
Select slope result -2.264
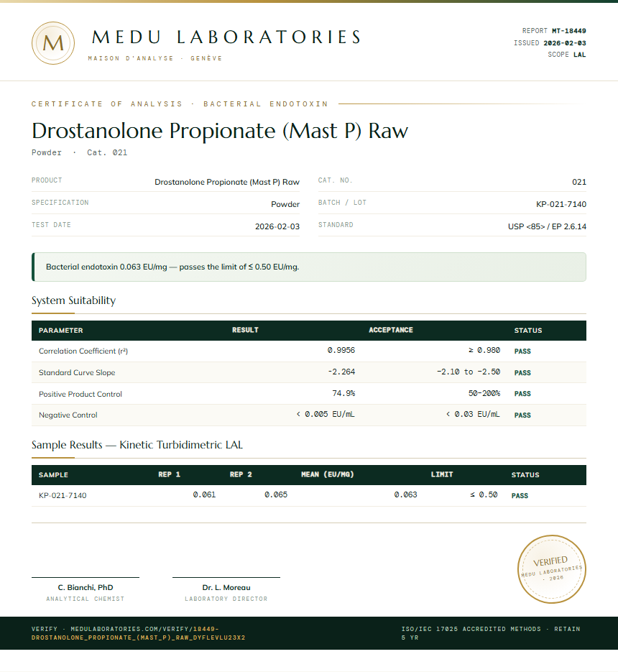pyautogui.click(x=341, y=372)
